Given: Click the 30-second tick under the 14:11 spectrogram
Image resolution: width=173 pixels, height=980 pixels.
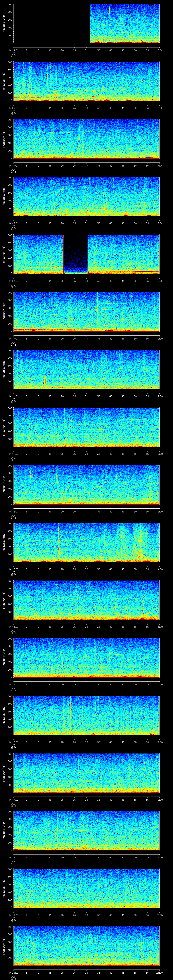Looking at the screenshot, I should (x=86, y=454).
